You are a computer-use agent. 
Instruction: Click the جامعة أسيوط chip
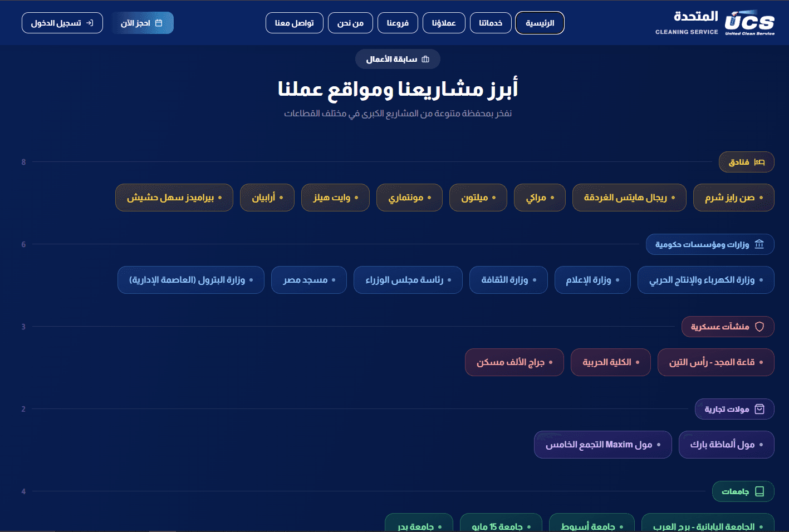(592, 524)
